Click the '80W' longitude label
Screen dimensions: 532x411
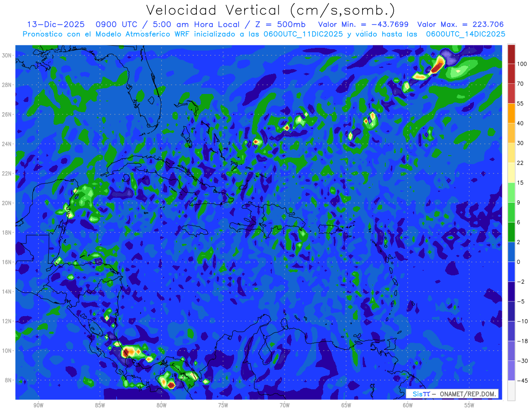pyautogui.click(x=161, y=405)
